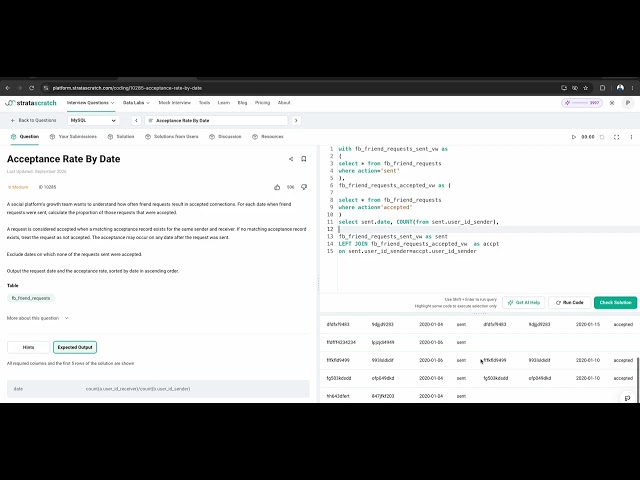Go back in the browser
The height and width of the screenshot is (480, 640).
[7, 88]
